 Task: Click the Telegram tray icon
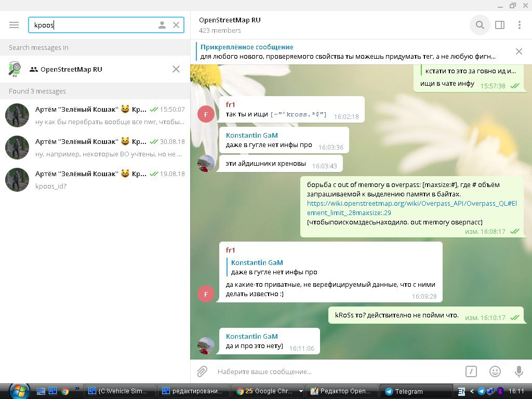(x=481, y=391)
